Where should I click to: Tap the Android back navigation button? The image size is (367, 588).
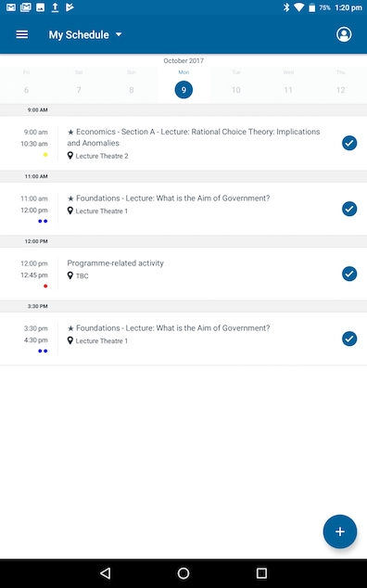coord(106,573)
